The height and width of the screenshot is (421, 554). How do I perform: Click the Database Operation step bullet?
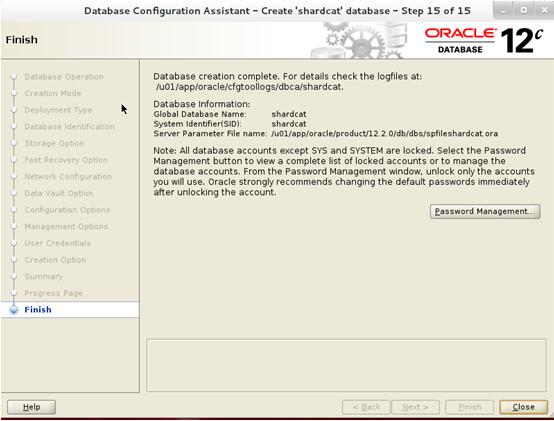point(14,77)
